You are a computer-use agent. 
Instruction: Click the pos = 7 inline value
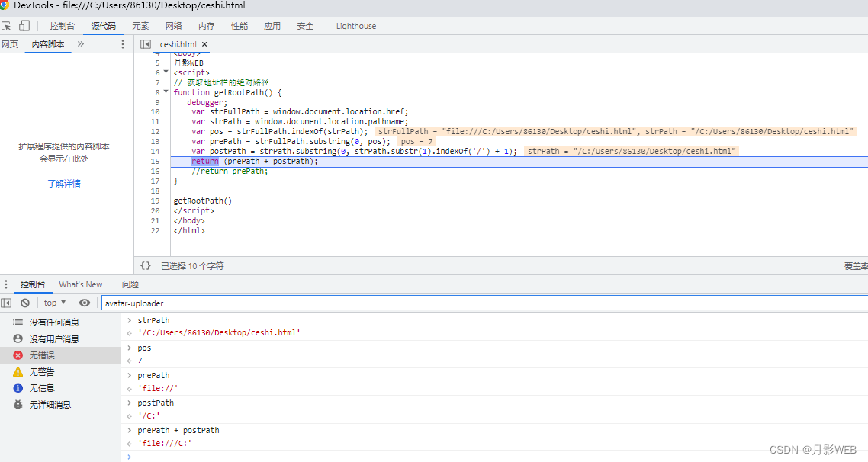coord(417,142)
